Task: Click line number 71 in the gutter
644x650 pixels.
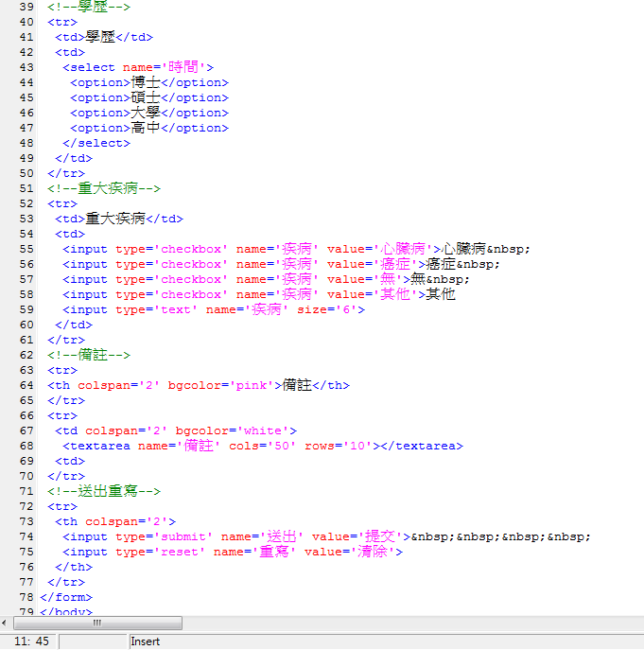Action: (26, 491)
